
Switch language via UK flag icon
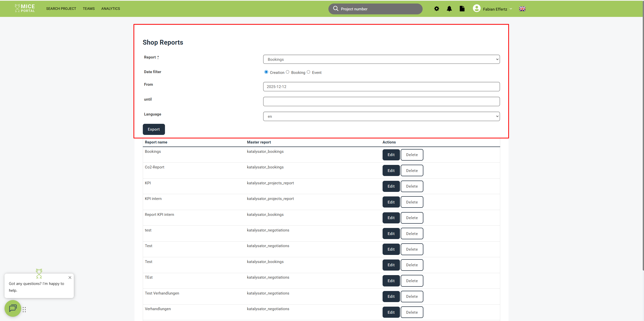pos(522,9)
